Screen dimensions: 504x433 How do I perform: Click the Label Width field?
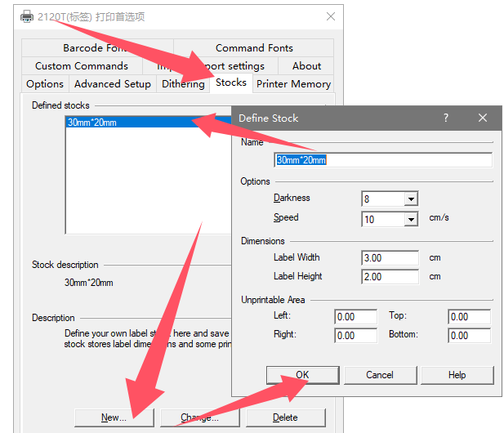click(390, 257)
